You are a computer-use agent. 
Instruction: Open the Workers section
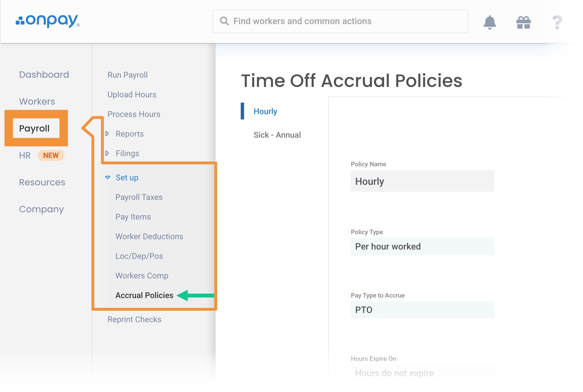tap(37, 102)
